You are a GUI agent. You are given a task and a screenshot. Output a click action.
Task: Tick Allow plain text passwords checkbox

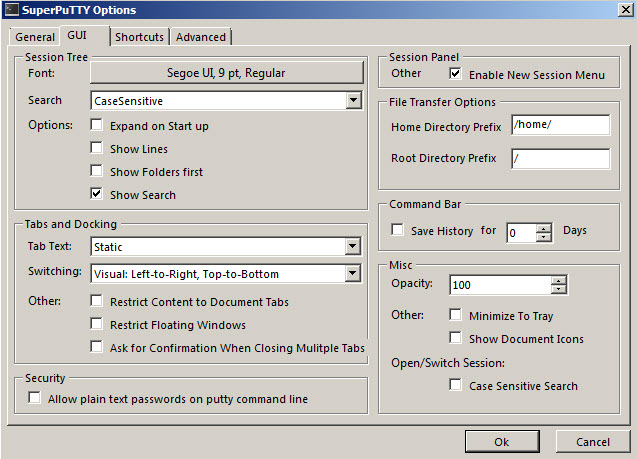[36, 399]
